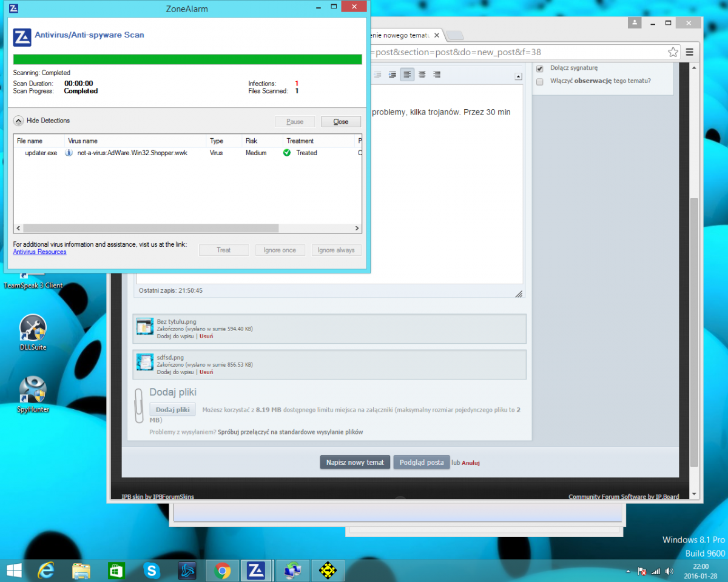Sort detections by Treatment column header
The image size is (728, 582).
click(x=319, y=141)
